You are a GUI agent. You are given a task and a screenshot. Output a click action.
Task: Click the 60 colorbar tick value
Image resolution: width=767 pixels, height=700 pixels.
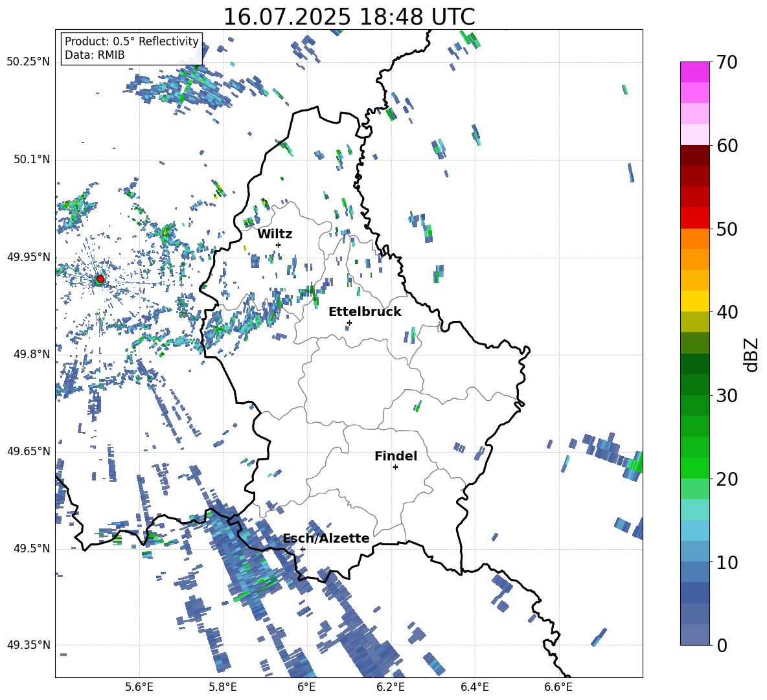point(727,146)
